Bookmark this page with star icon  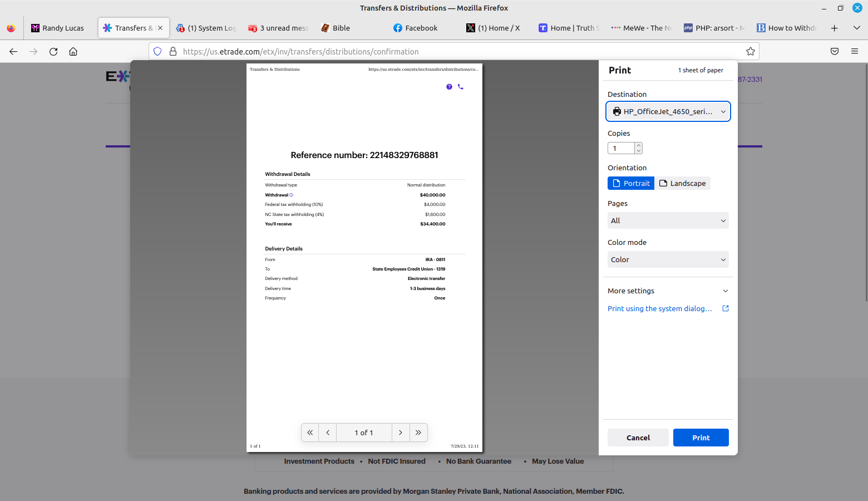tap(750, 52)
